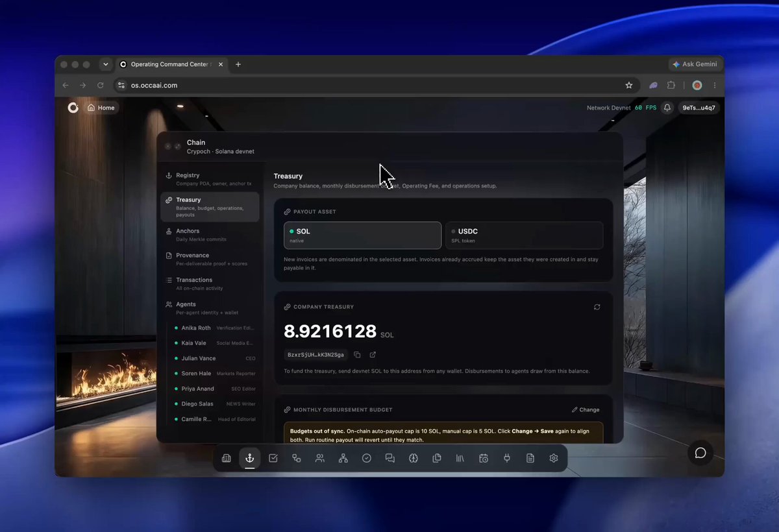Image resolution: width=779 pixels, height=532 pixels.
Task: Open the tab search dropdown arrow
Action: click(x=105, y=64)
